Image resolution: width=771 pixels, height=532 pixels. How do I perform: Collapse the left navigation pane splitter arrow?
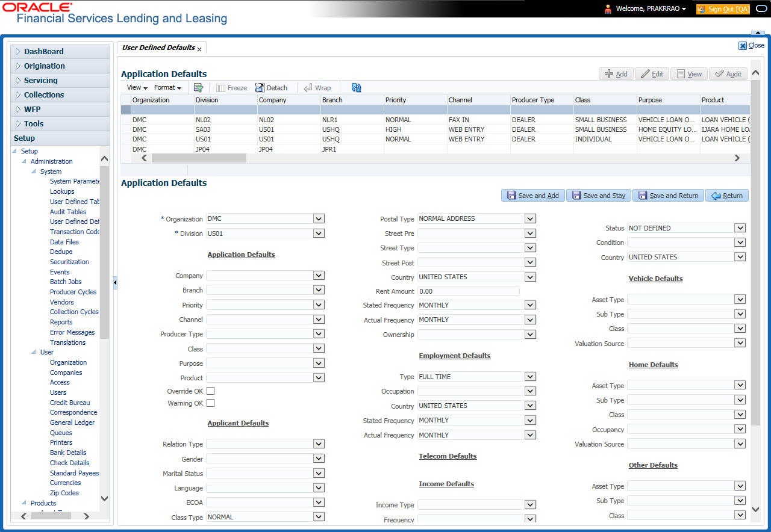[x=115, y=282]
